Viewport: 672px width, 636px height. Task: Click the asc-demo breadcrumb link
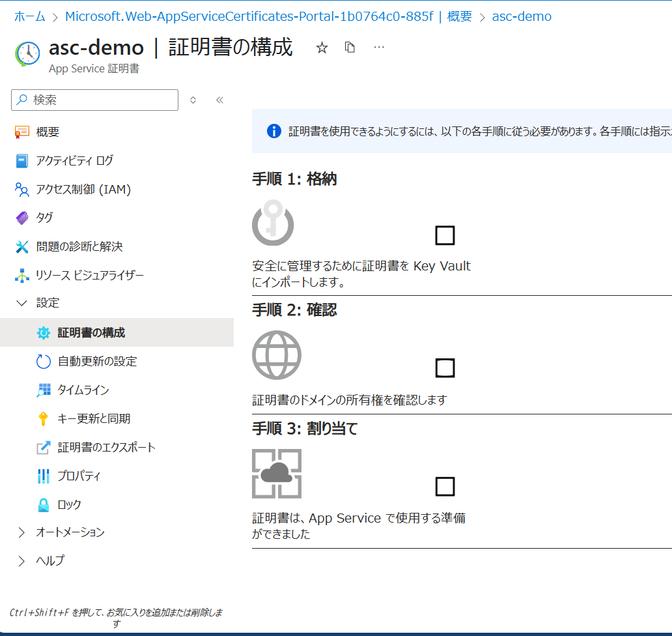(522, 16)
